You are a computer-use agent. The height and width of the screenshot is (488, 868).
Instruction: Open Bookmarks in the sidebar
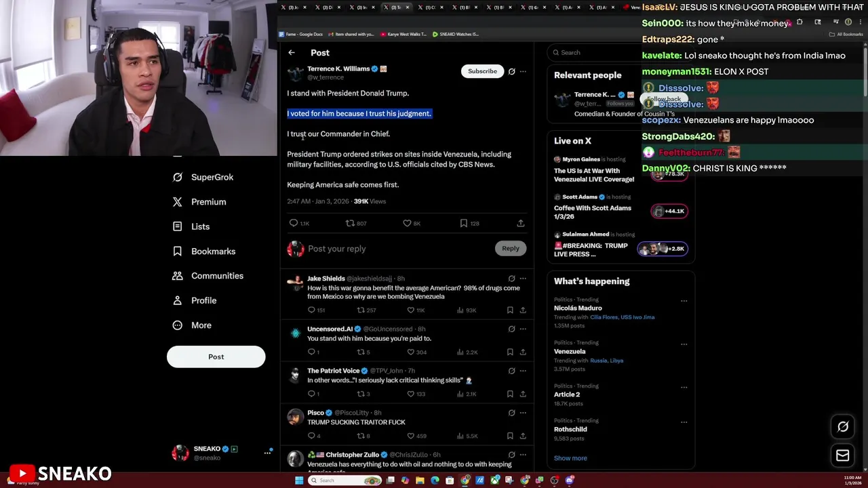(204, 251)
